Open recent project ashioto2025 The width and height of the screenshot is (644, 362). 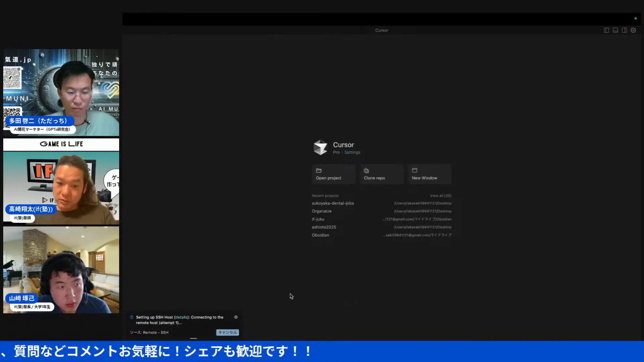[324, 227]
